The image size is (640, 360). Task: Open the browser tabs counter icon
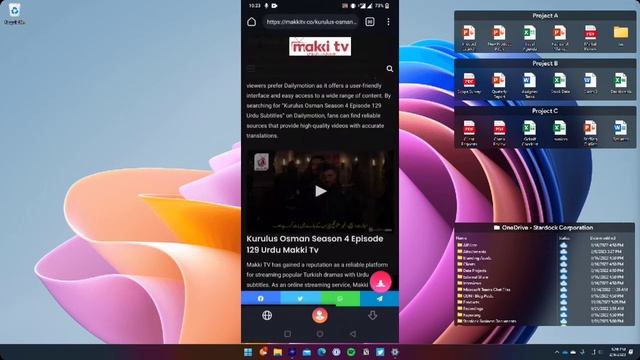point(370,22)
